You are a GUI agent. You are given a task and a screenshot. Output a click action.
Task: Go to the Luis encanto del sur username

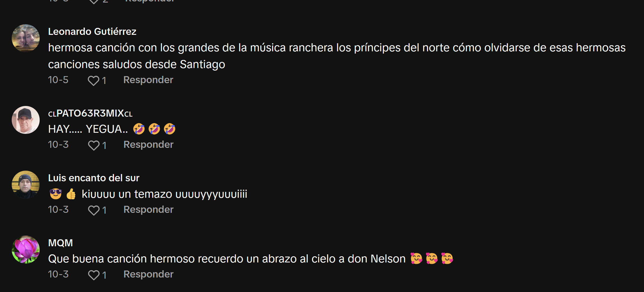[94, 178]
